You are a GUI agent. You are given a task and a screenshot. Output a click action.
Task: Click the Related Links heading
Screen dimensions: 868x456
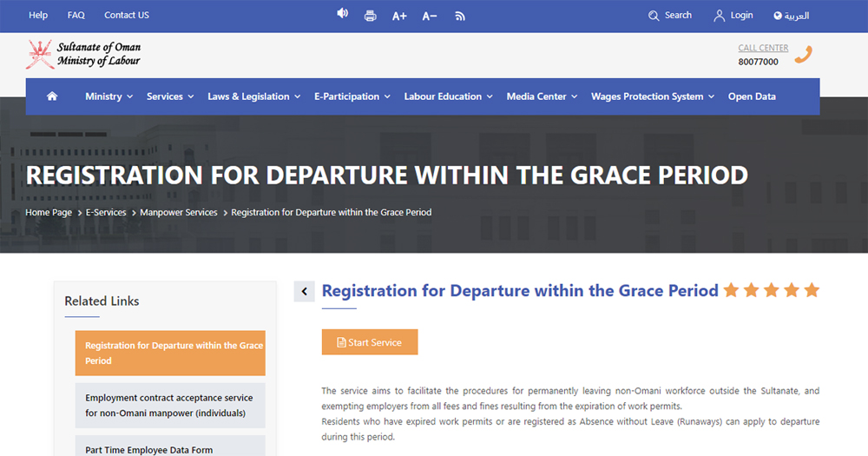coord(102,301)
